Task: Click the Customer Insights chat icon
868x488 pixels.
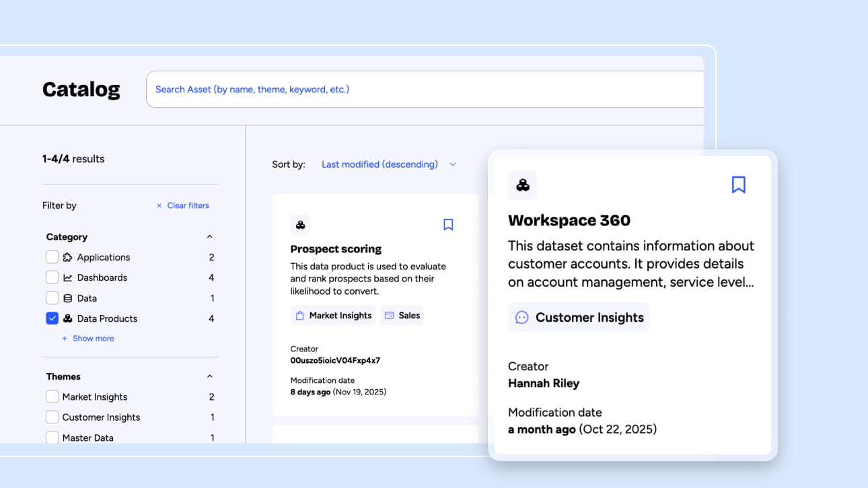Action: [521, 318]
